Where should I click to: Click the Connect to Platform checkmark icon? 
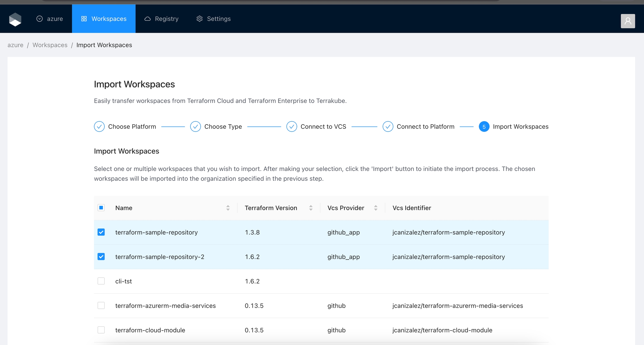[388, 126]
